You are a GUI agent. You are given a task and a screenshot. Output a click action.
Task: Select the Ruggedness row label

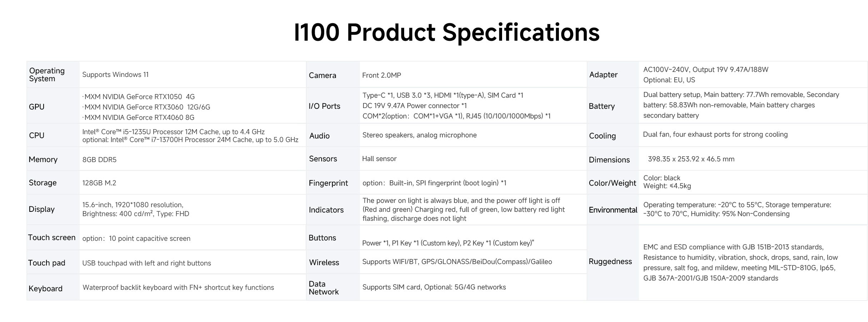[x=610, y=262]
